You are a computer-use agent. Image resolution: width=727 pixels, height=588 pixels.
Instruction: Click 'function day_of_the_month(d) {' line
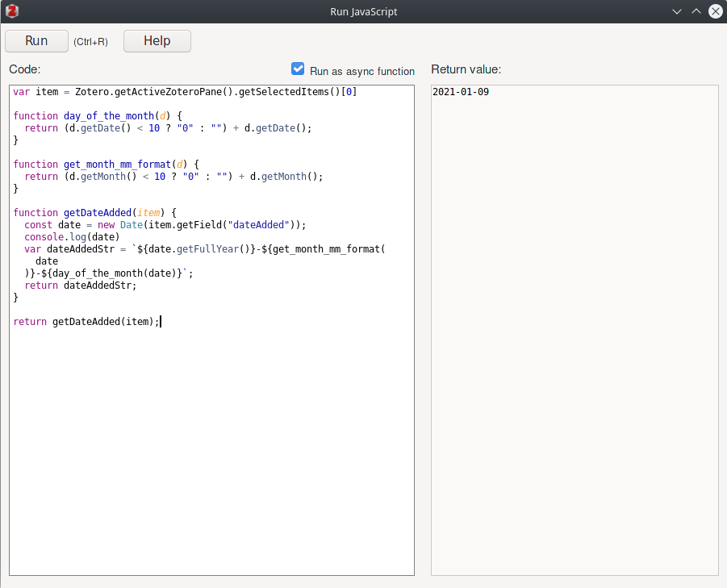(98, 116)
